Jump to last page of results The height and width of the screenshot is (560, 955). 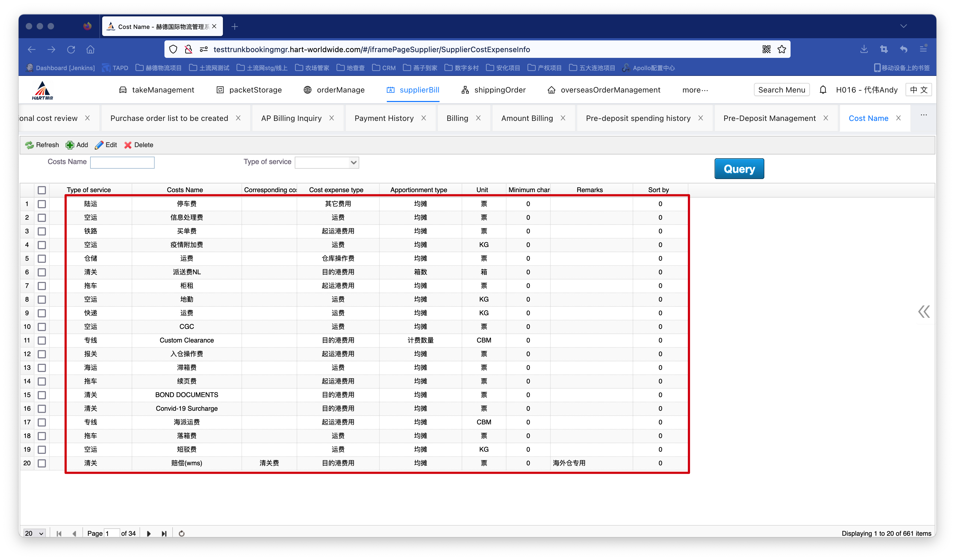coord(164,533)
